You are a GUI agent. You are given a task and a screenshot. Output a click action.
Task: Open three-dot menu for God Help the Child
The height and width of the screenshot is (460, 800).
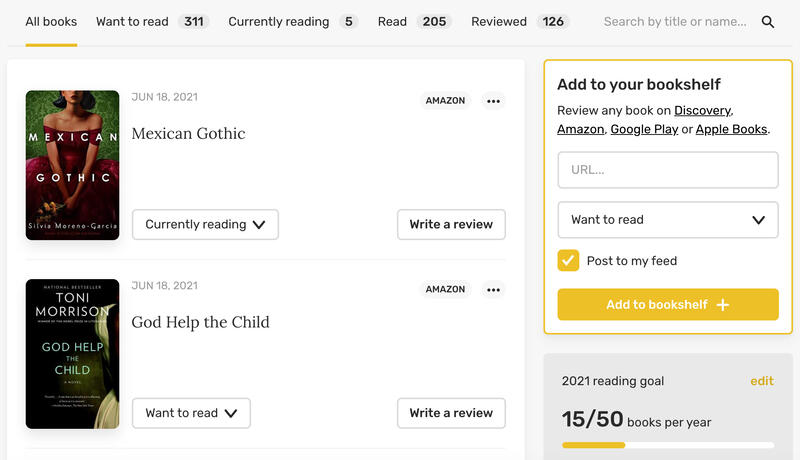tap(493, 290)
